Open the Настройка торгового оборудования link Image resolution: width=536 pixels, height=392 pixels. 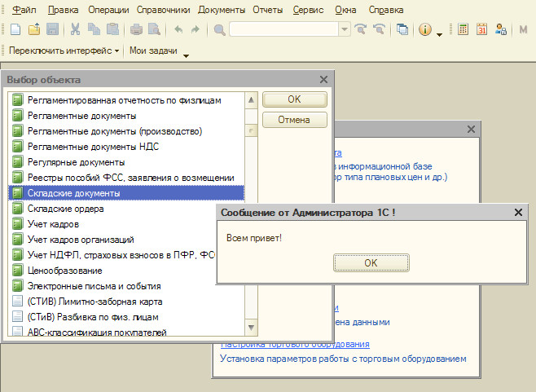coord(295,344)
